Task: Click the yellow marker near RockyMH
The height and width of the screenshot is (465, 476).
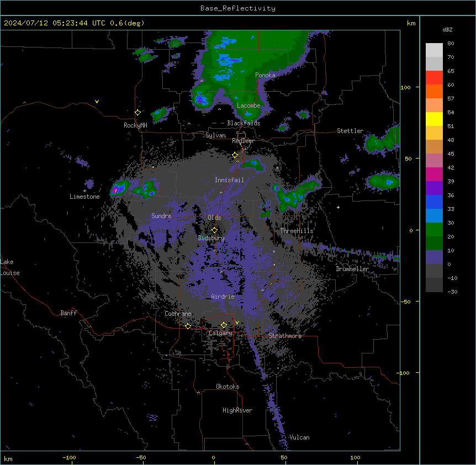Action: pyautogui.click(x=137, y=112)
